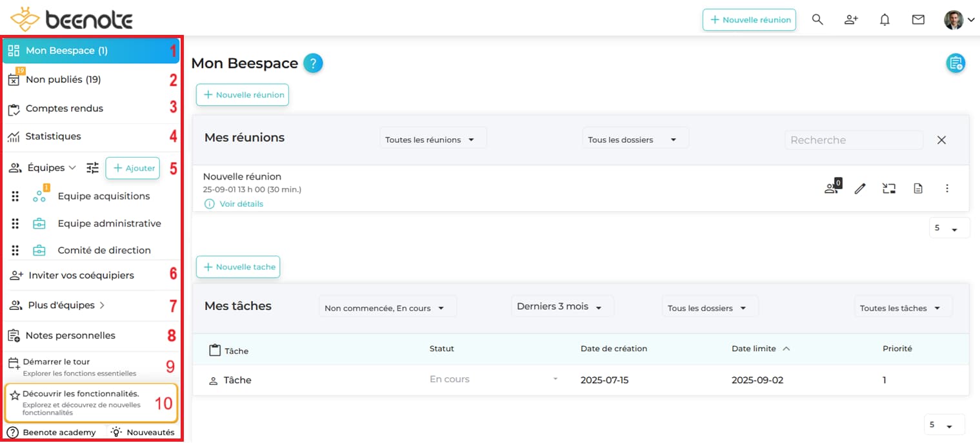Click Nouvelle réunion button in the top header
Viewport: 980px width, 443px height.
[x=749, y=19]
